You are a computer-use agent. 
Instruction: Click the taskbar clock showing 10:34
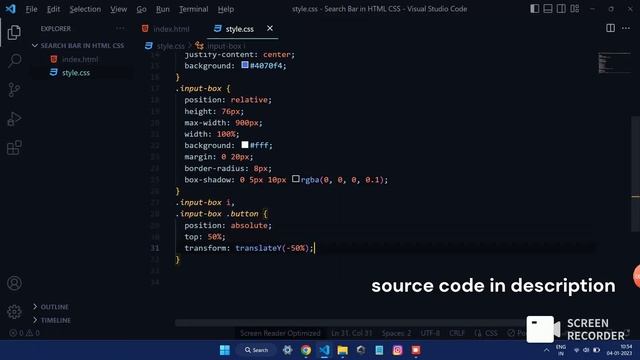[620, 350]
